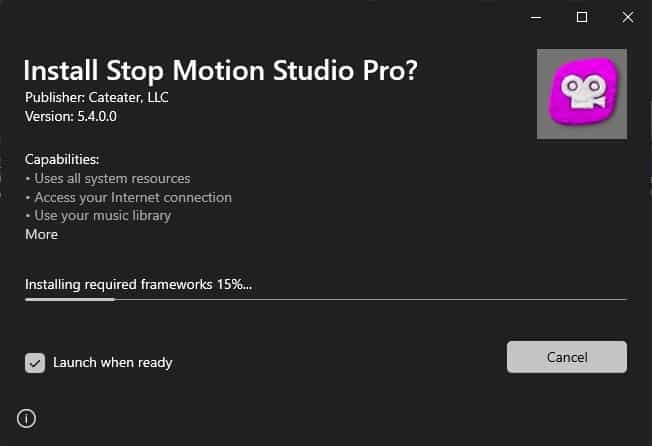Click the Capabilities heading
This screenshot has width=652, height=446.
click(x=62, y=159)
